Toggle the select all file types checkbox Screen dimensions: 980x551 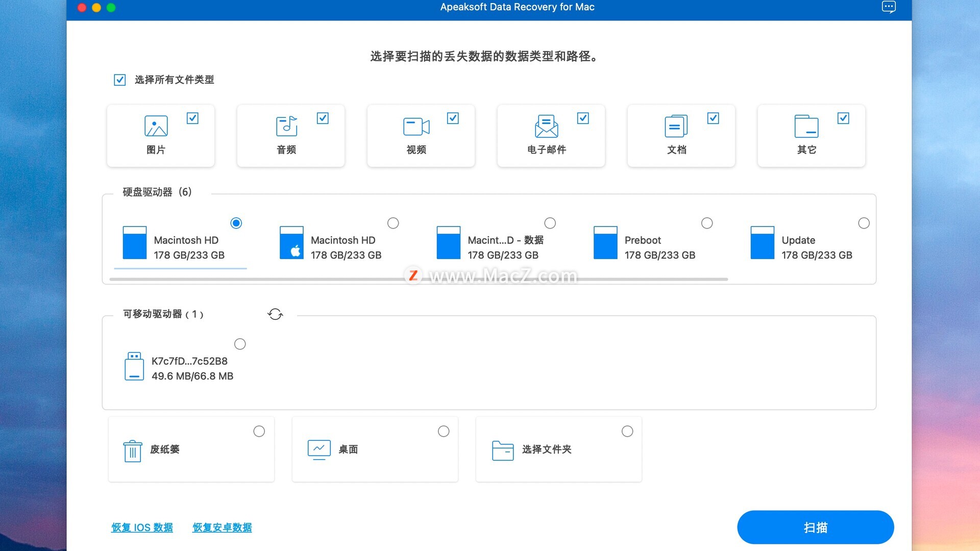coord(120,80)
